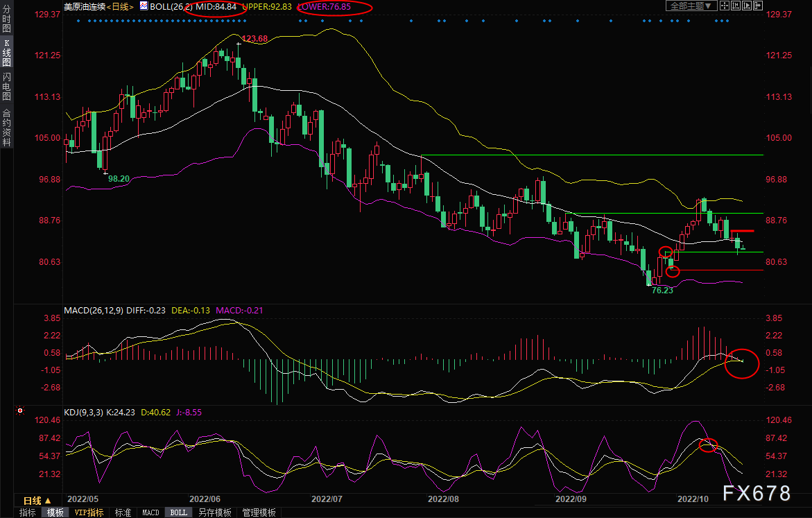Click the 管理模板 button

pos(259,512)
